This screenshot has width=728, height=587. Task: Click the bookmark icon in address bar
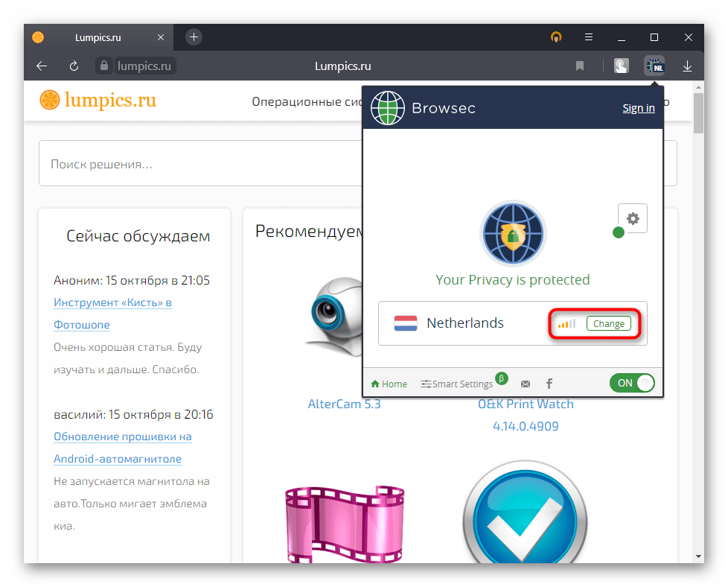[580, 66]
